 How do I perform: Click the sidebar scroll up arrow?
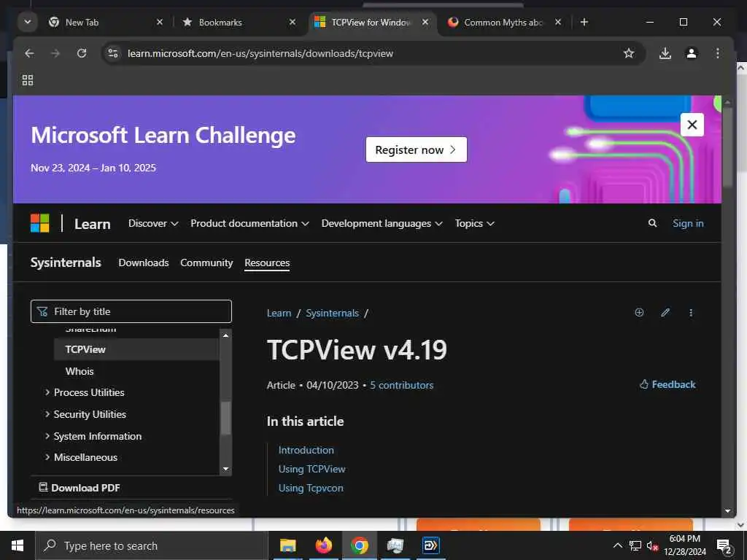pyautogui.click(x=226, y=335)
